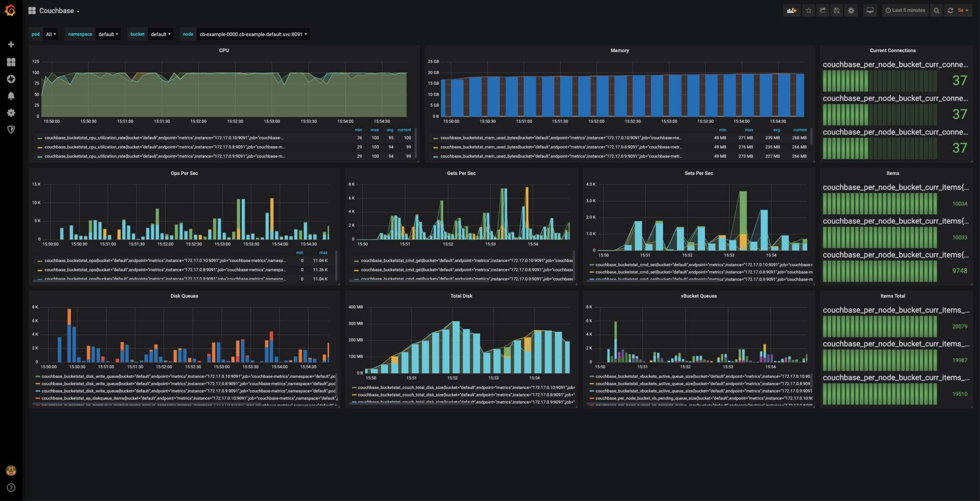Select the node variable field
The height and width of the screenshot is (501, 980).
(x=253, y=34)
